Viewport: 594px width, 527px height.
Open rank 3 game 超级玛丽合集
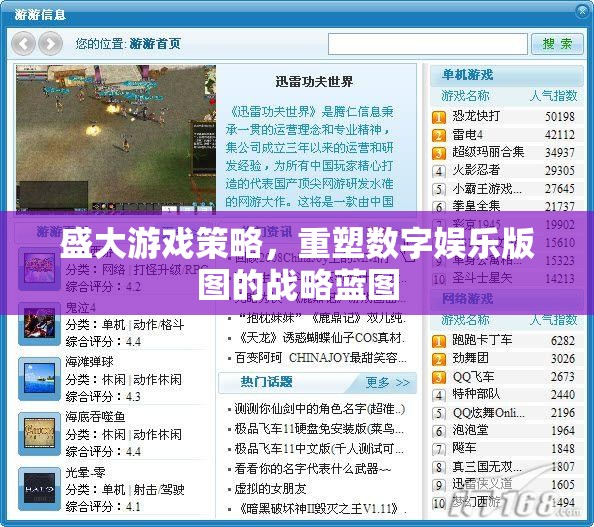(x=488, y=152)
